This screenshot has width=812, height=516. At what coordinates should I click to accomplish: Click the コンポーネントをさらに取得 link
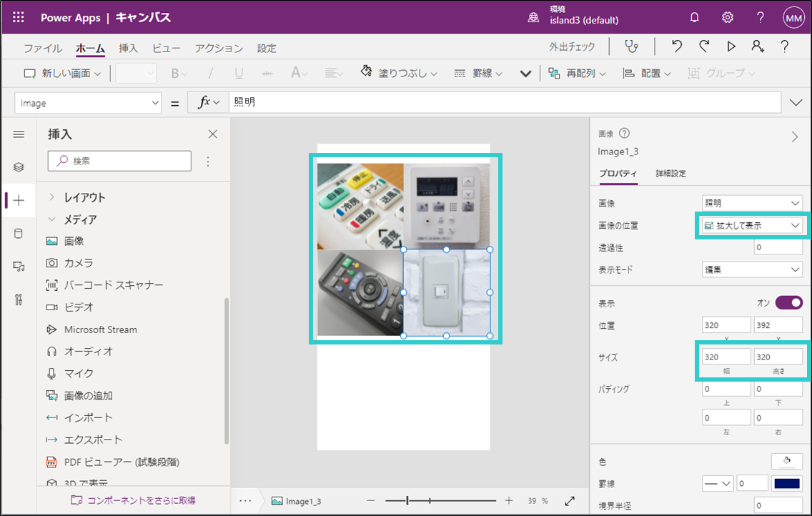pos(134,500)
